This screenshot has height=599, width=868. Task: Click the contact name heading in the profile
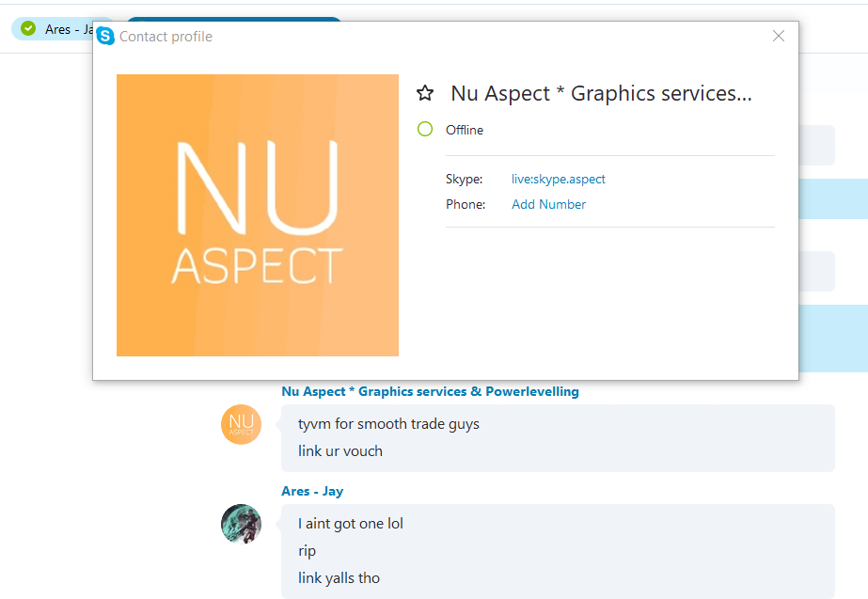(601, 93)
